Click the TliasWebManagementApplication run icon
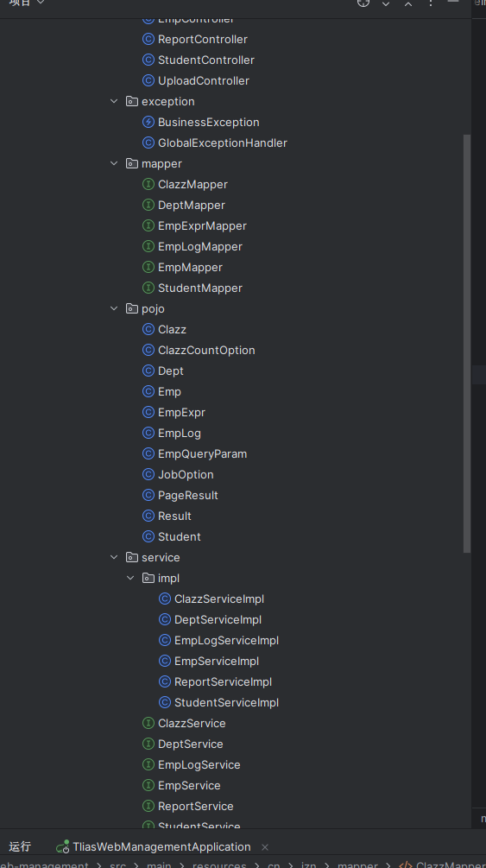The image size is (486, 868). (x=62, y=847)
